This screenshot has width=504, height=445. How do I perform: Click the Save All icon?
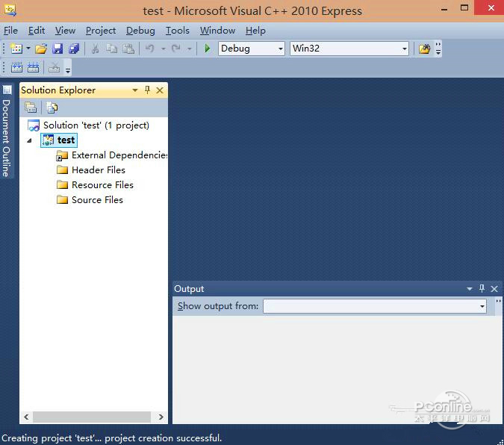[74, 49]
